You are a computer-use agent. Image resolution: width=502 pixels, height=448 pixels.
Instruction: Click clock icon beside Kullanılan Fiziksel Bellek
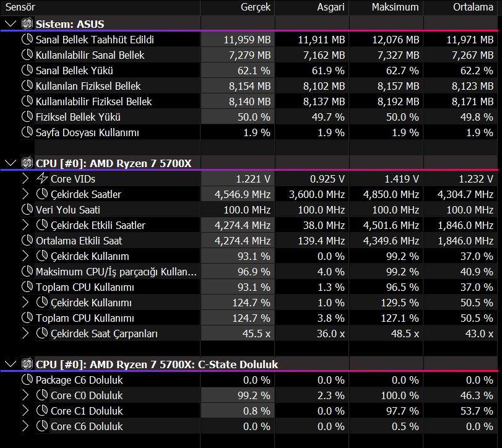click(x=27, y=85)
